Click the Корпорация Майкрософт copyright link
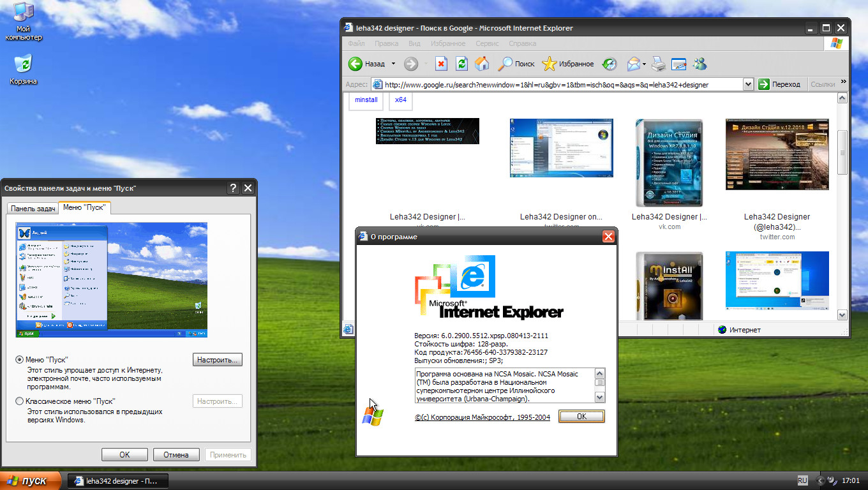Viewport: 868px width, 490px height. (x=482, y=417)
